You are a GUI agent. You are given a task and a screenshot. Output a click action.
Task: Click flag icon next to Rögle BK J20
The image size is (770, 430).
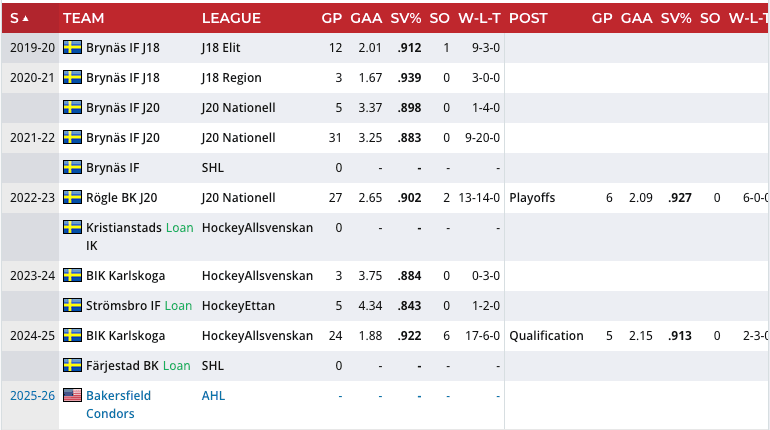[x=72, y=198]
